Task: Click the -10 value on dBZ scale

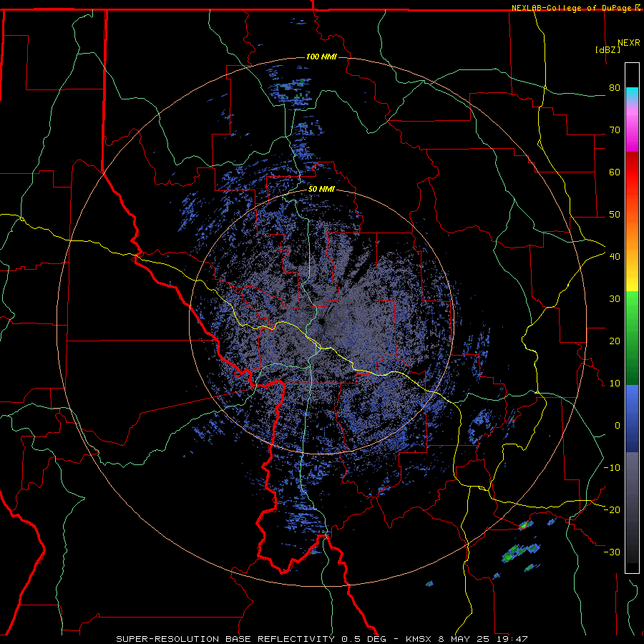Action: (612, 468)
